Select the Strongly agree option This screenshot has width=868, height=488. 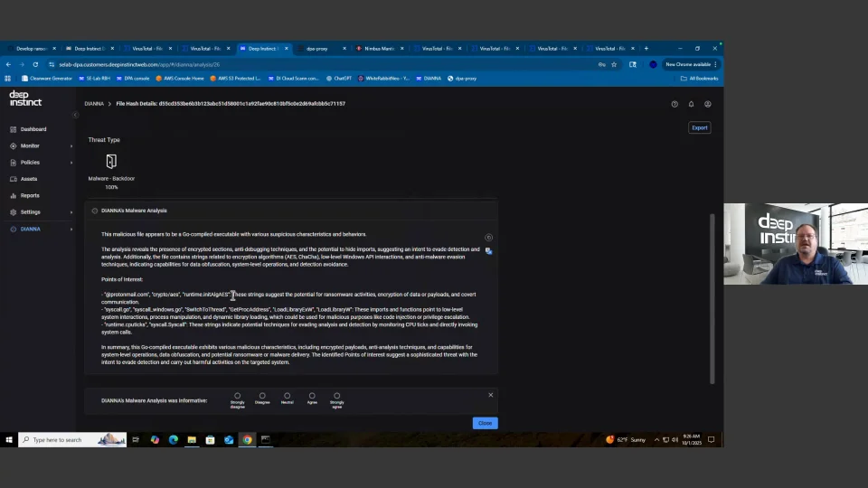[x=337, y=396]
